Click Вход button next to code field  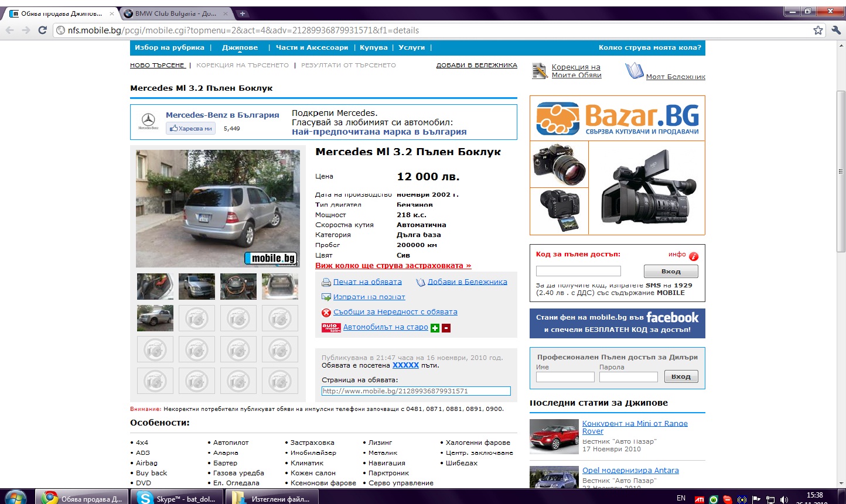tap(671, 271)
